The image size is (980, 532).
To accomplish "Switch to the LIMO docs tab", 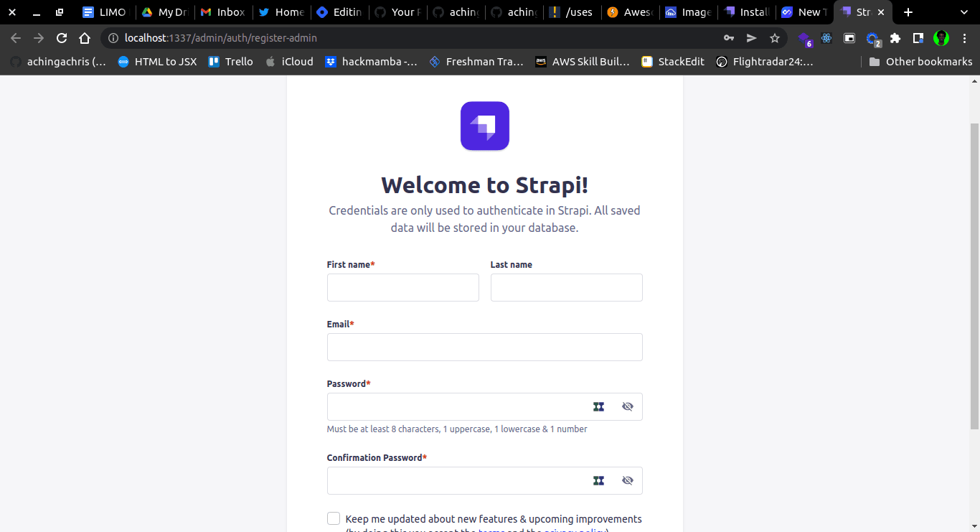I will click(x=105, y=12).
